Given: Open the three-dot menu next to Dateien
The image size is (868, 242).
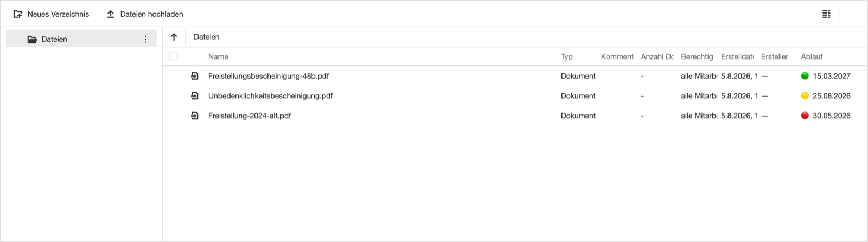Looking at the screenshot, I should [145, 39].
